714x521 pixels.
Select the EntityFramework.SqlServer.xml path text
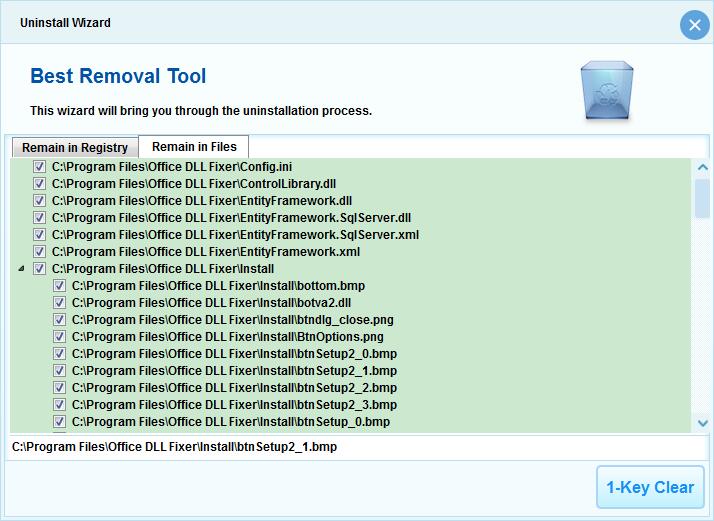[x=235, y=235]
